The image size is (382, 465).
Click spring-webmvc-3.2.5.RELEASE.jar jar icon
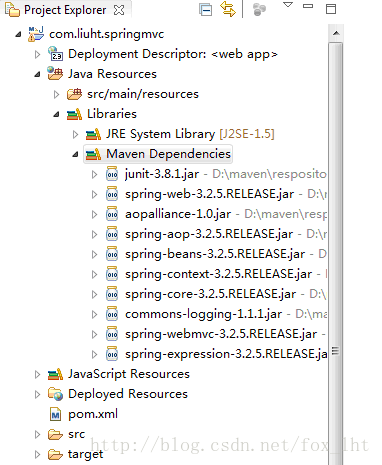(112, 334)
